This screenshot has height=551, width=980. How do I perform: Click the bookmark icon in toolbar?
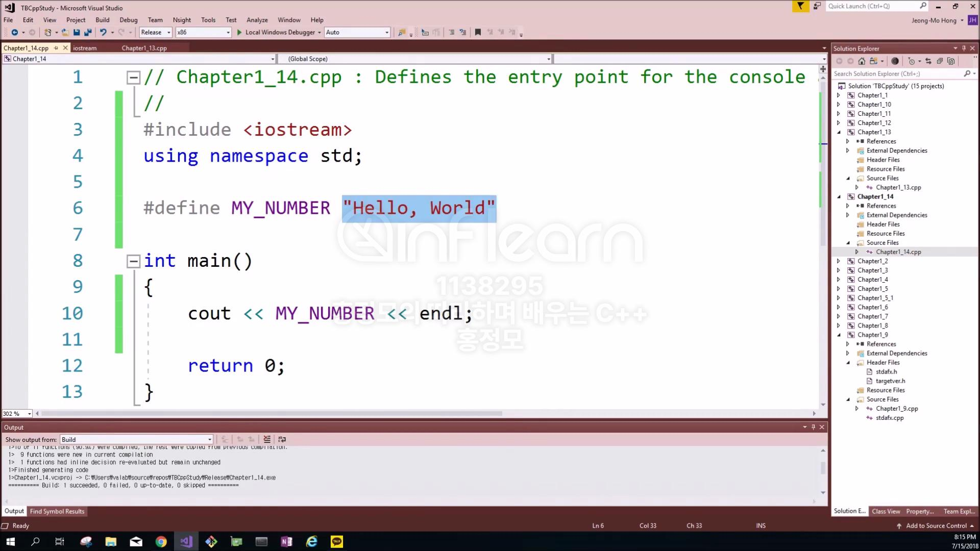click(478, 32)
